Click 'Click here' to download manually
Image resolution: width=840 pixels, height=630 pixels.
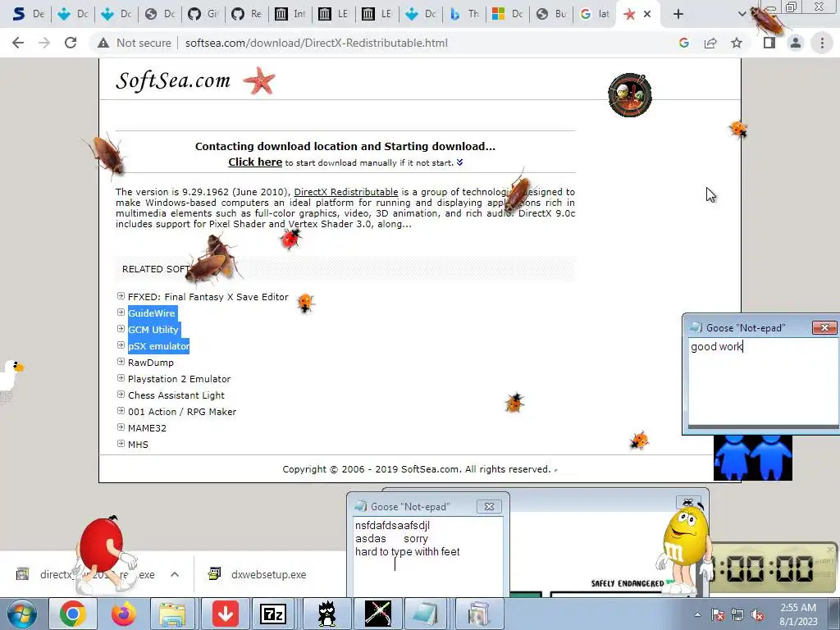[255, 162]
